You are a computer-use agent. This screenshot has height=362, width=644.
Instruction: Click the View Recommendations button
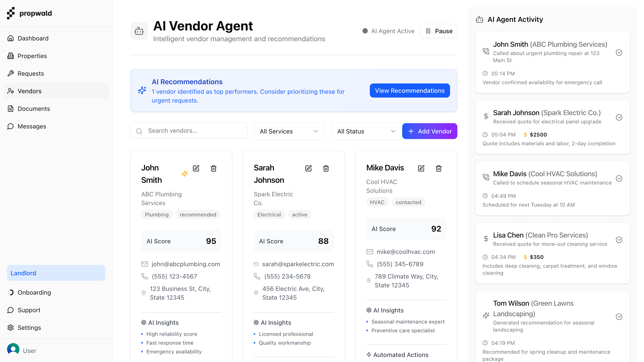(x=410, y=90)
